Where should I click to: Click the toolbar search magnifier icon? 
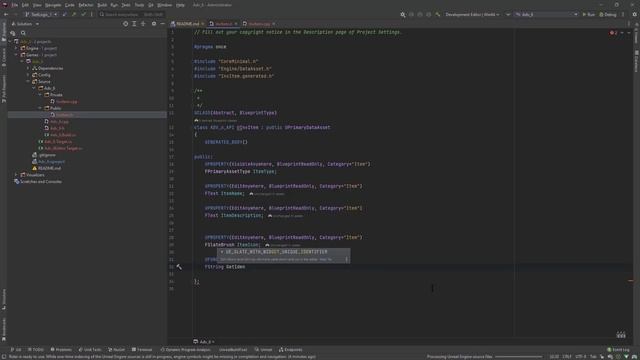[403, 14]
